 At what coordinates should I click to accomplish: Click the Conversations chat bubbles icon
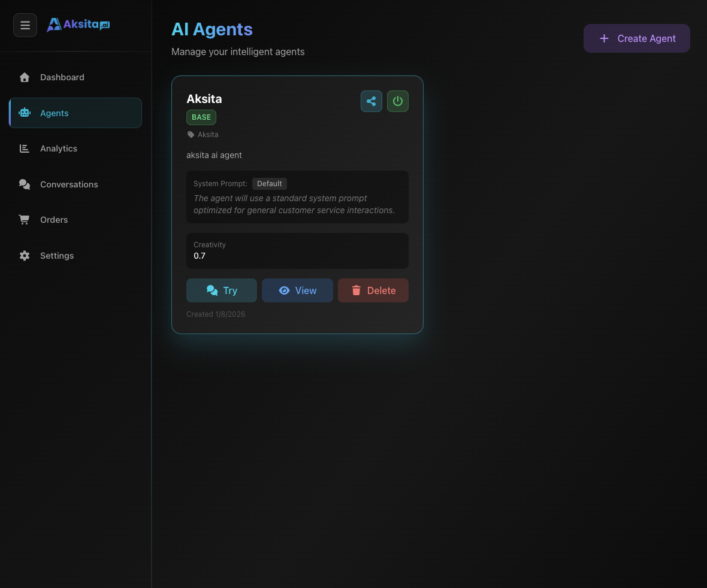[24, 184]
